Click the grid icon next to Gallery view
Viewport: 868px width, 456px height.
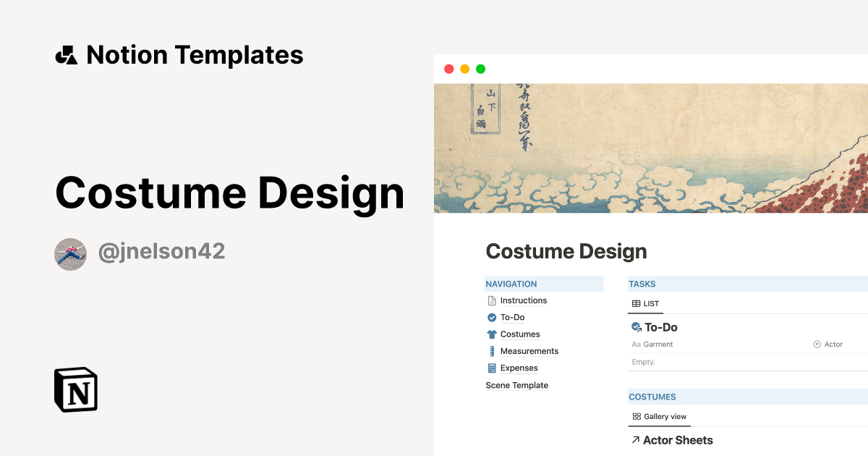[636, 416]
